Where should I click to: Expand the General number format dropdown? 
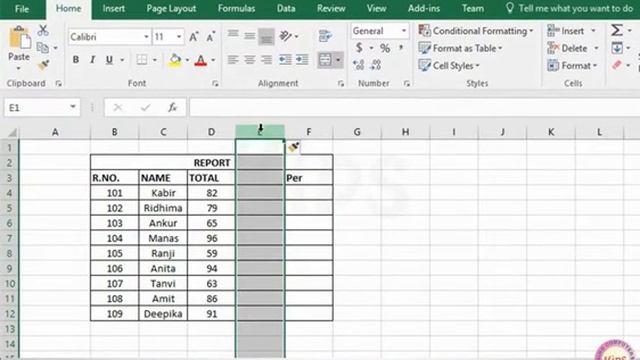pyautogui.click(x=404, y=31)
